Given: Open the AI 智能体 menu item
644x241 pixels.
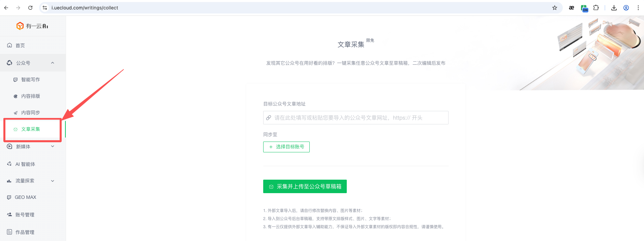Looking at the screenshot, I should coord(25,164).
